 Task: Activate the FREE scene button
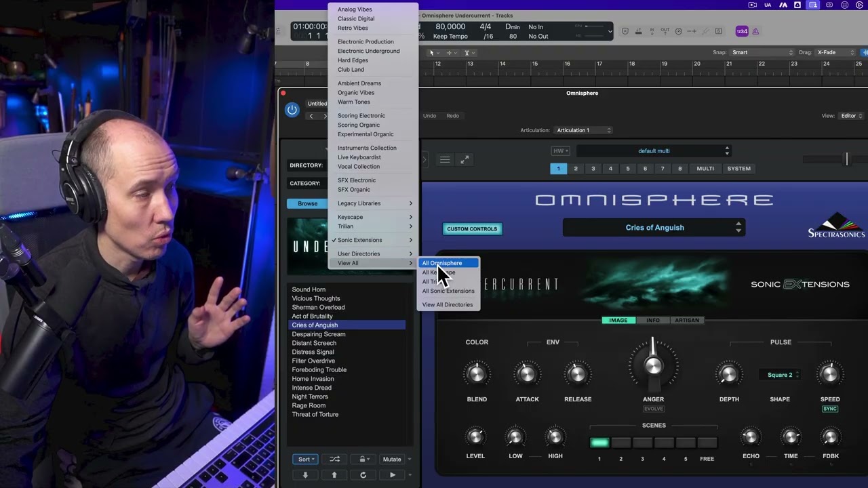coord(707,443)
